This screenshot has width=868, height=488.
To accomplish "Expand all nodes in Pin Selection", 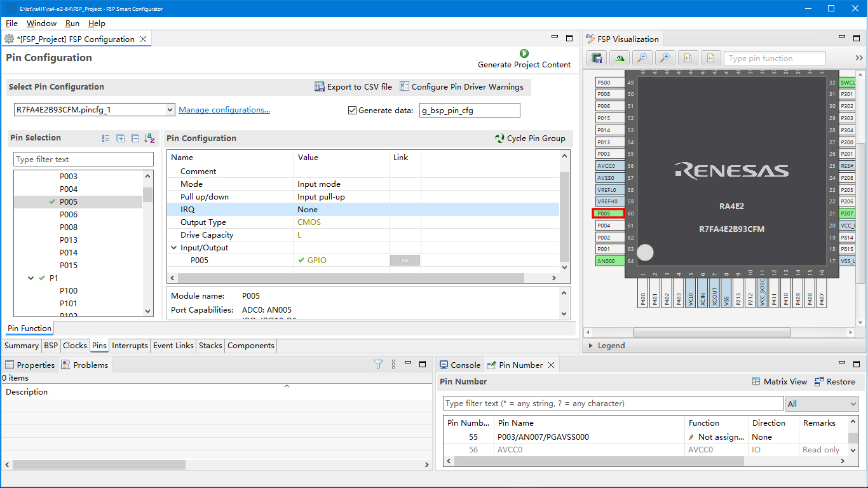I will point(121,139).
